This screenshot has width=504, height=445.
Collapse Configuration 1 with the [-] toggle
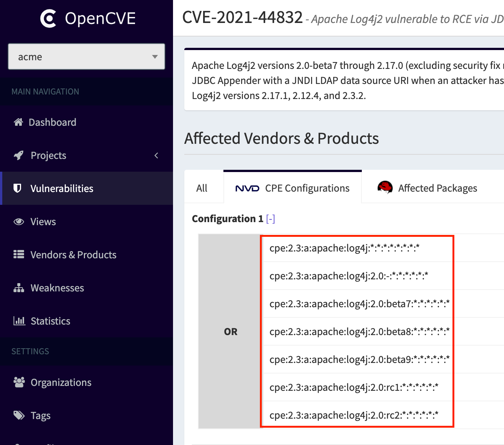(x=270, y=219)
